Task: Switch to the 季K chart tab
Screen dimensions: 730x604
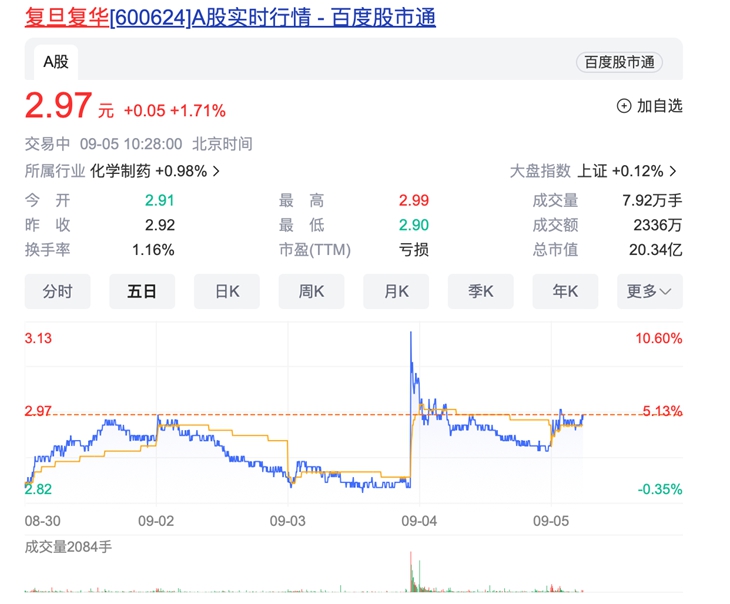Action: tap(480, 292)
